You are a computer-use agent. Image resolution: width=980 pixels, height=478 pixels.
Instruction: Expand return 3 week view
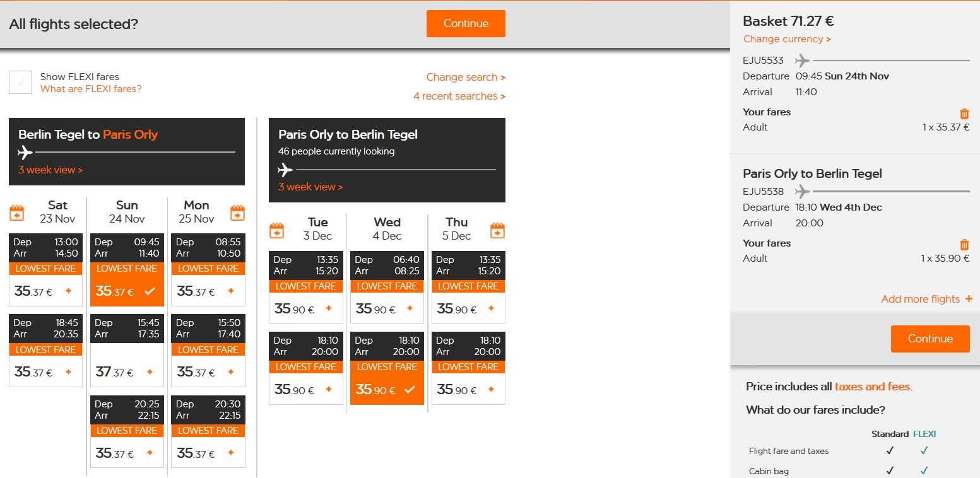tap(310, 187)
